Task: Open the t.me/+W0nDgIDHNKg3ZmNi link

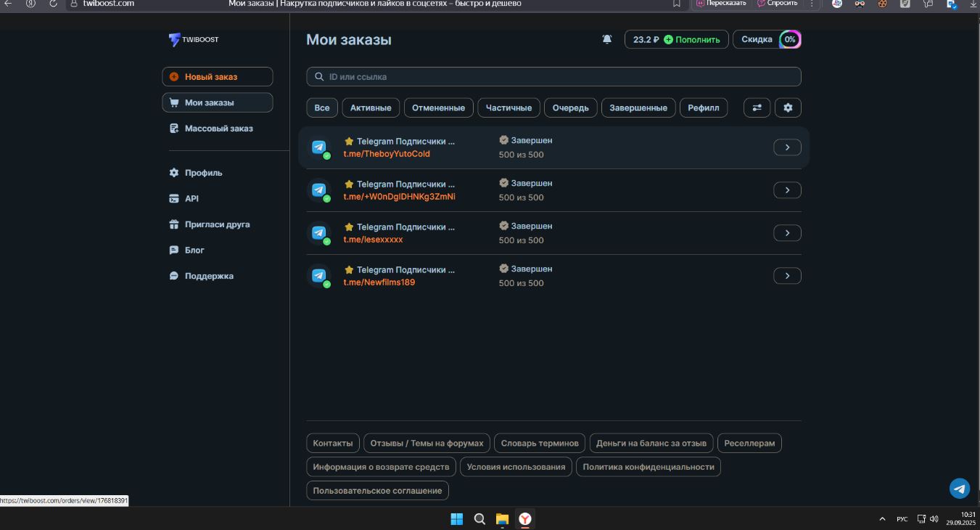Action: tap(399, 197)
